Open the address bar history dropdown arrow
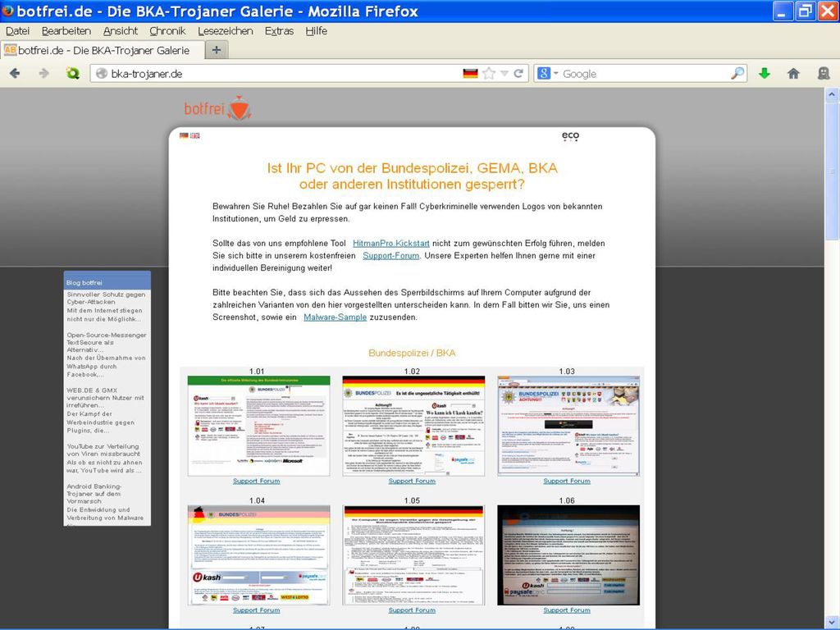The height and width of the screenshot is (630, 840). [x=504, y=74]
